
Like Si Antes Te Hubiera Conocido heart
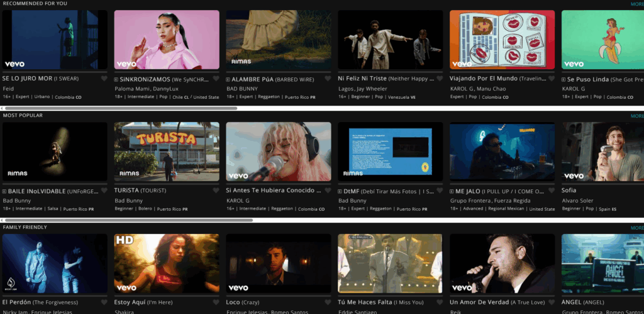pyautogui.click(x=328, y=190)
